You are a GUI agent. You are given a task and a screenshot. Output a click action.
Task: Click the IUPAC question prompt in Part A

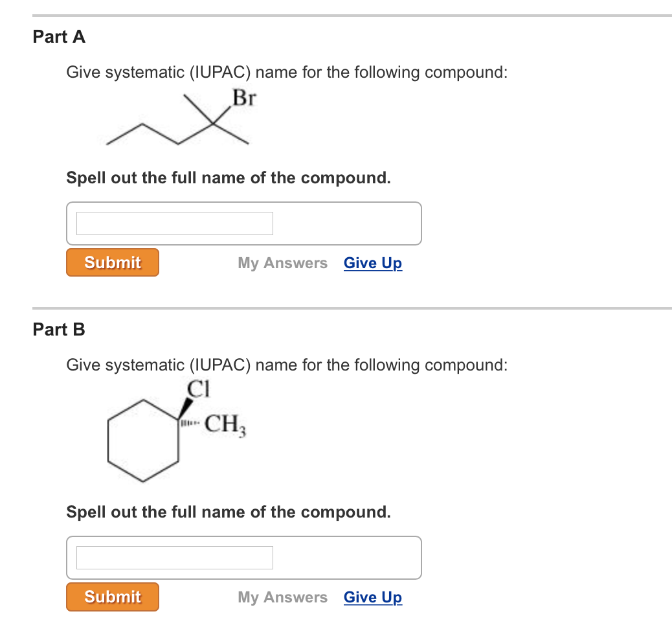coord(287,72)
